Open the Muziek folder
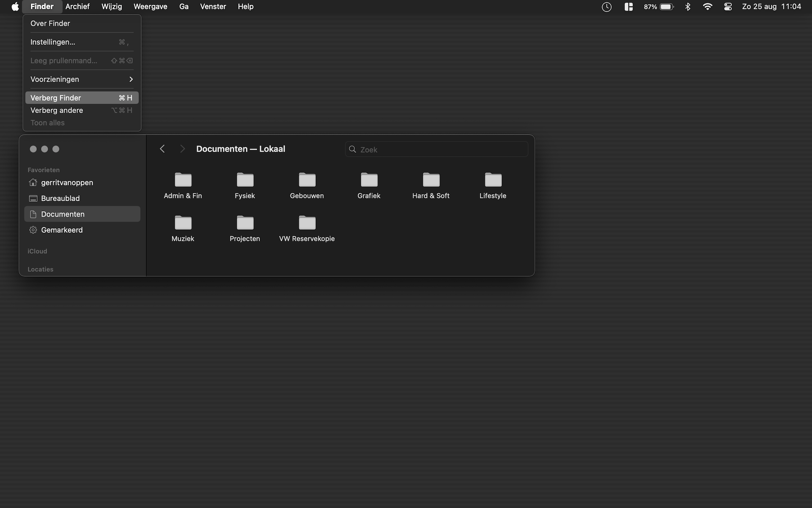Image resolution: width=812 pixels, height=508 pixels. point(183,223)
